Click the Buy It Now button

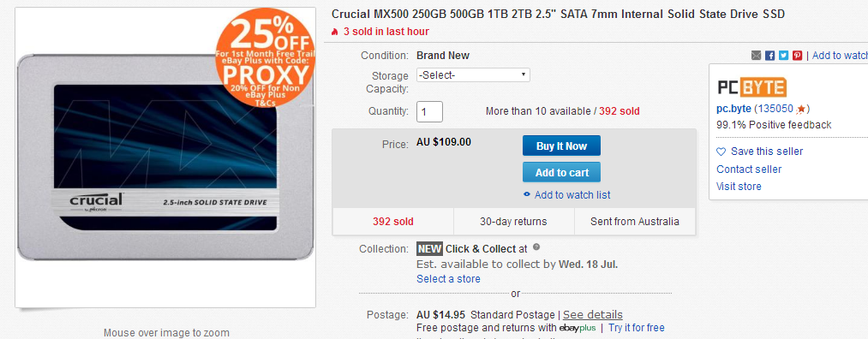[561, 146]
